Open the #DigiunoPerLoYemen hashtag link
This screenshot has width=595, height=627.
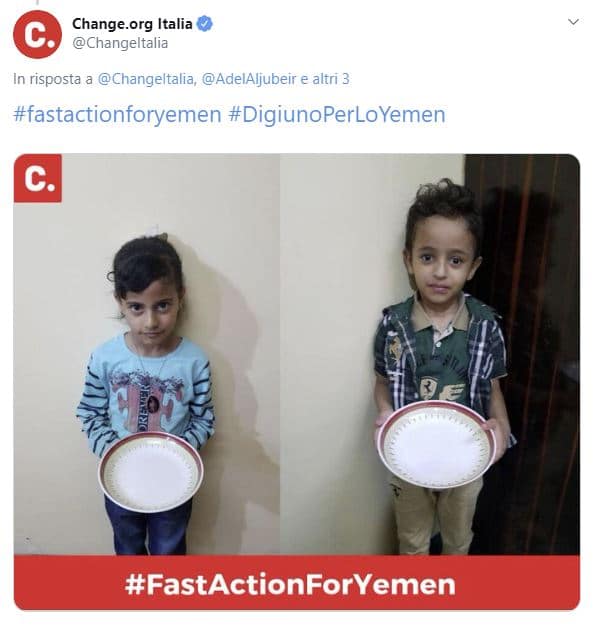click(x=337, y=114)
